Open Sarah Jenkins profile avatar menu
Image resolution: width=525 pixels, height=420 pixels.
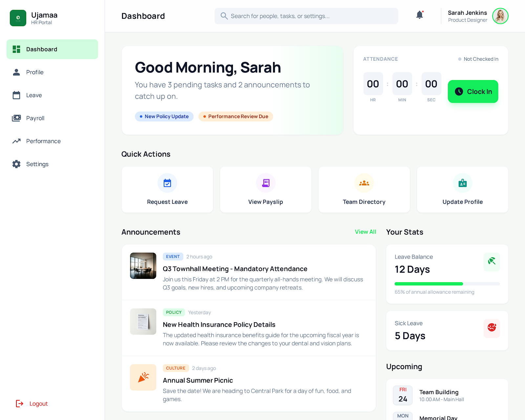[x=500, y=16]
